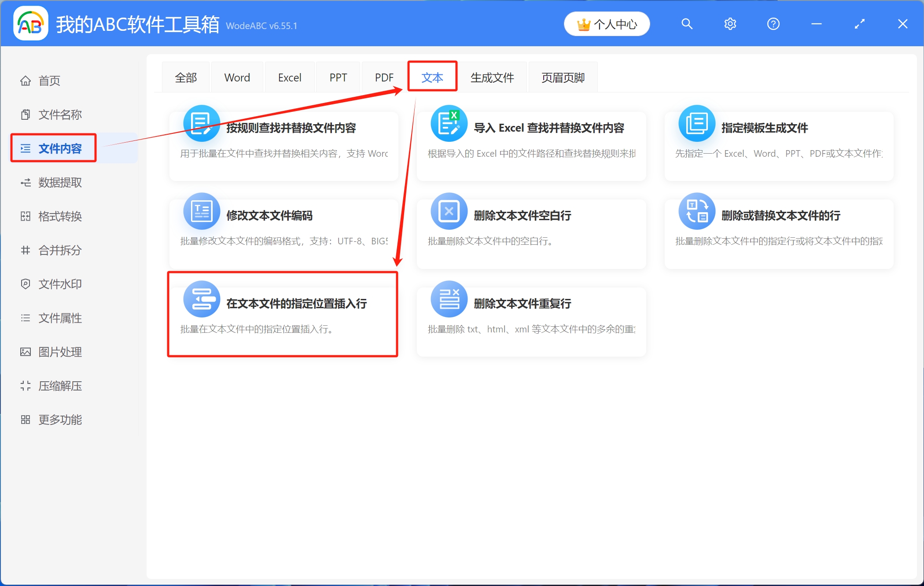924x586 pixels.
Task: Open the settings gear icon
Action: pos(729,24)
